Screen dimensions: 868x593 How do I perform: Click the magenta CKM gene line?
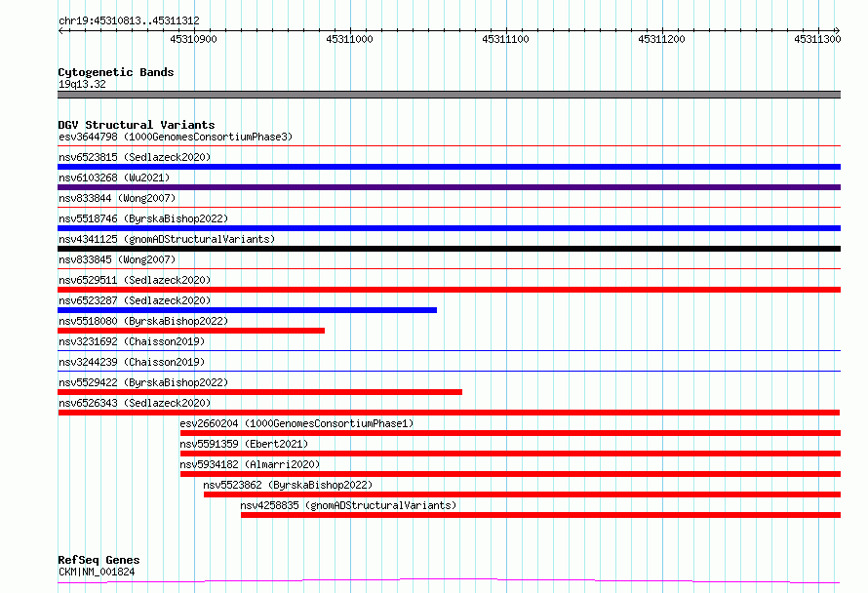[x=449, y=581]
